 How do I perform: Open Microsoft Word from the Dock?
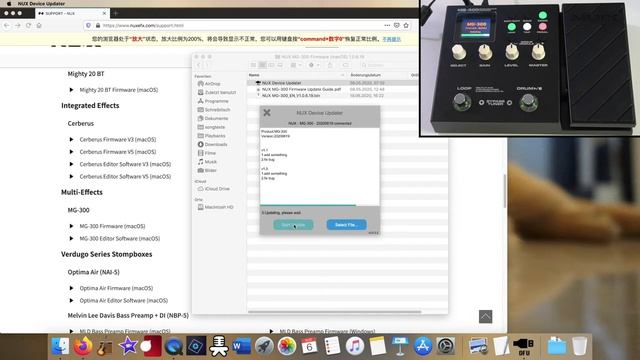(x=242, y=346)
